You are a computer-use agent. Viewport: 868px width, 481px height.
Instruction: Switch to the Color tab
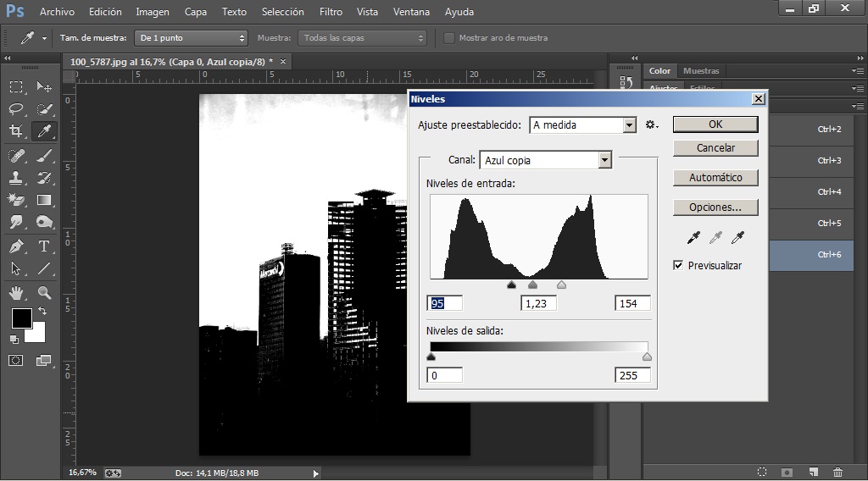(659, 71)
